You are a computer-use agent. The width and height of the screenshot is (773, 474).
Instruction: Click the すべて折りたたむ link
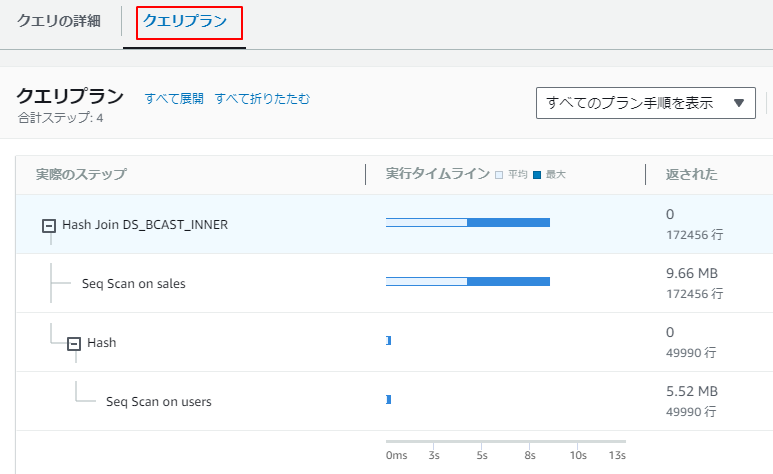click(262, 98)
